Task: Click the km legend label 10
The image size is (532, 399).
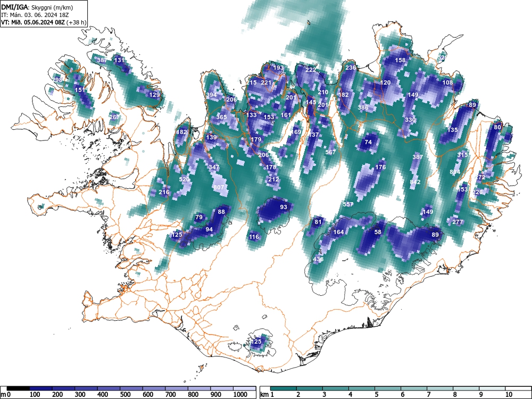Action: click(508, 395)
